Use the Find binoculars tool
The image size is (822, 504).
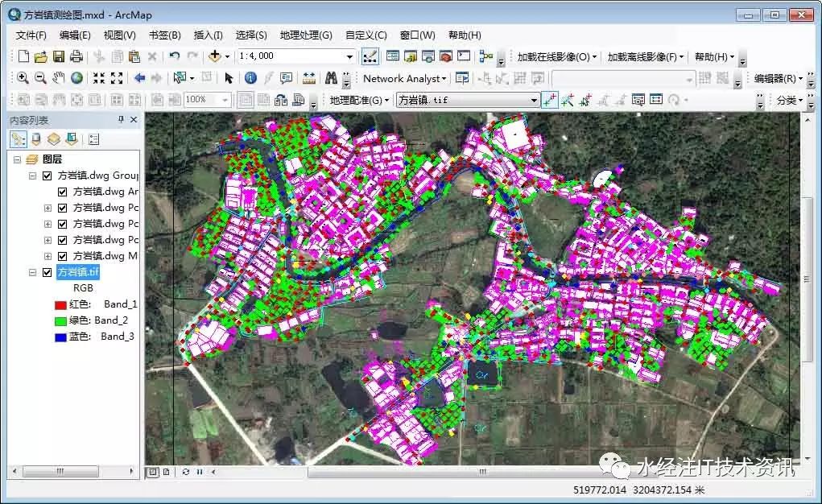(333, 77)
